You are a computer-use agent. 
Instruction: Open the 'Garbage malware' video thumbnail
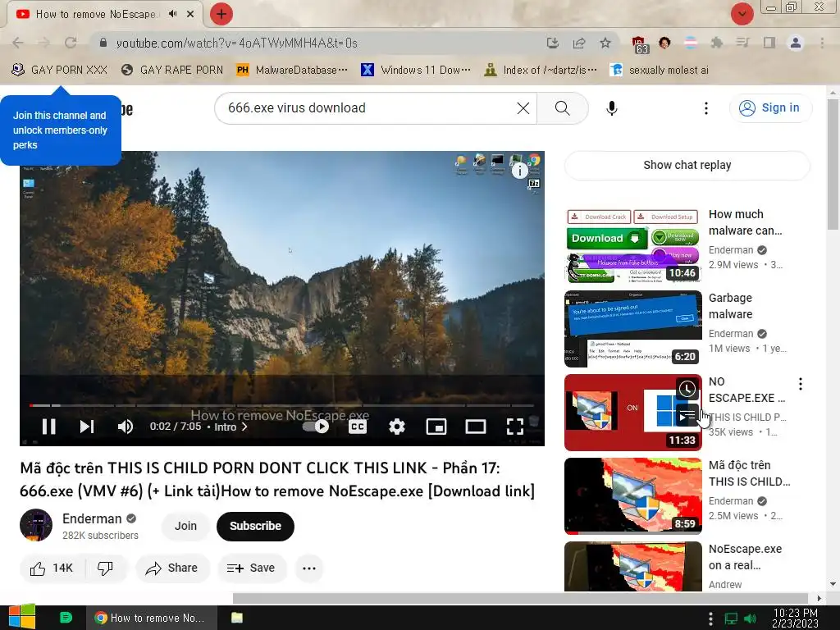pos(633,329)
